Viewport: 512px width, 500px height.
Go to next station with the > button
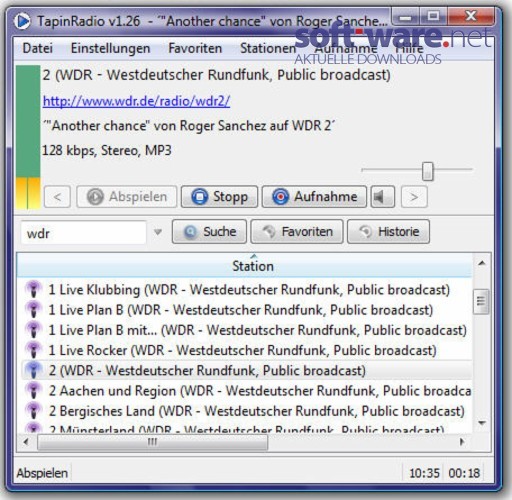point(414,197)
